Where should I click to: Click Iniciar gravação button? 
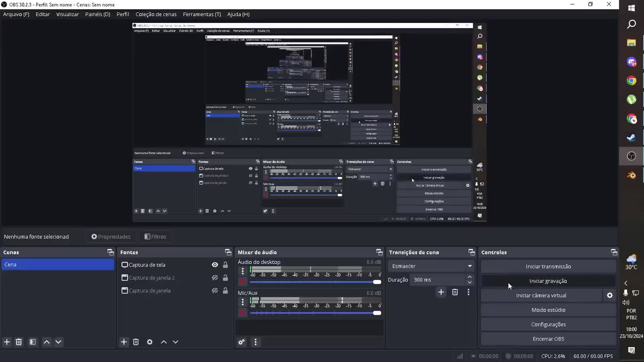(548, 281)
